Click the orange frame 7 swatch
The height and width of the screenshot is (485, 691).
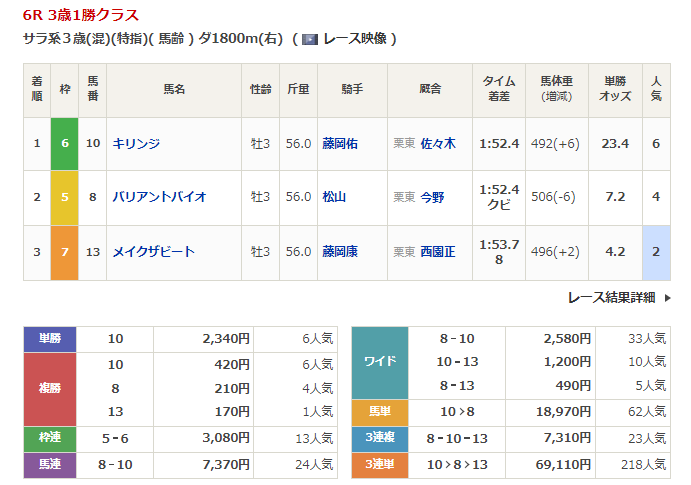tap(65, 252)
